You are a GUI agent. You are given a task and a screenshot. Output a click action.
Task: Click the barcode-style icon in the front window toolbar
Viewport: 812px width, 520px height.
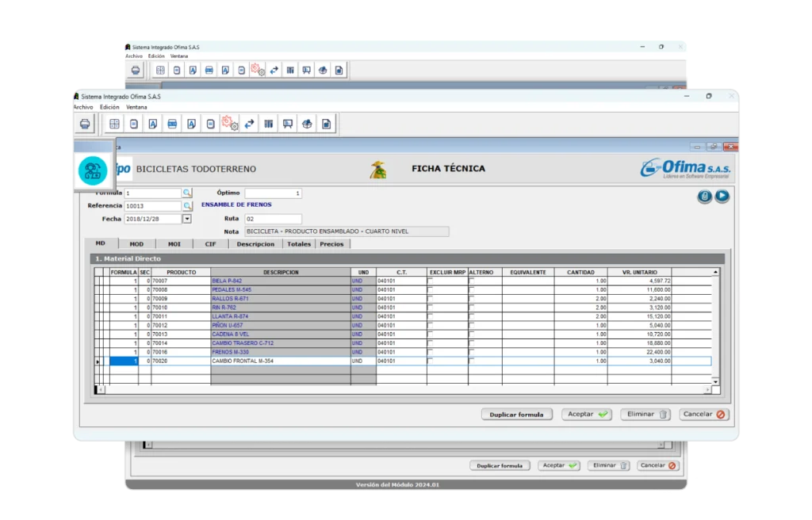(x=172, y=124)
